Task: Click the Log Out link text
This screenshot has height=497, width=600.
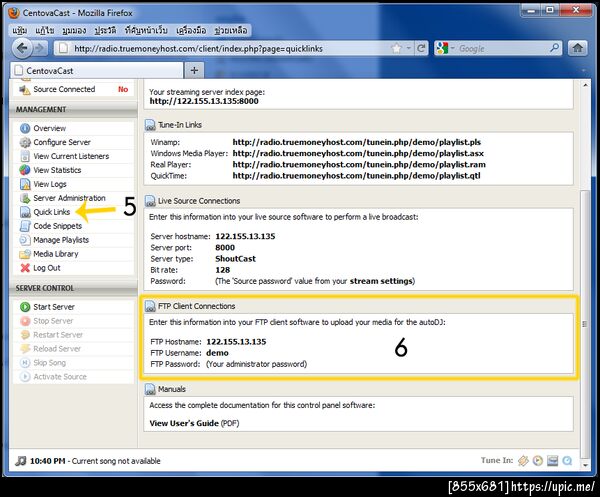Action: tap(47, 268)
